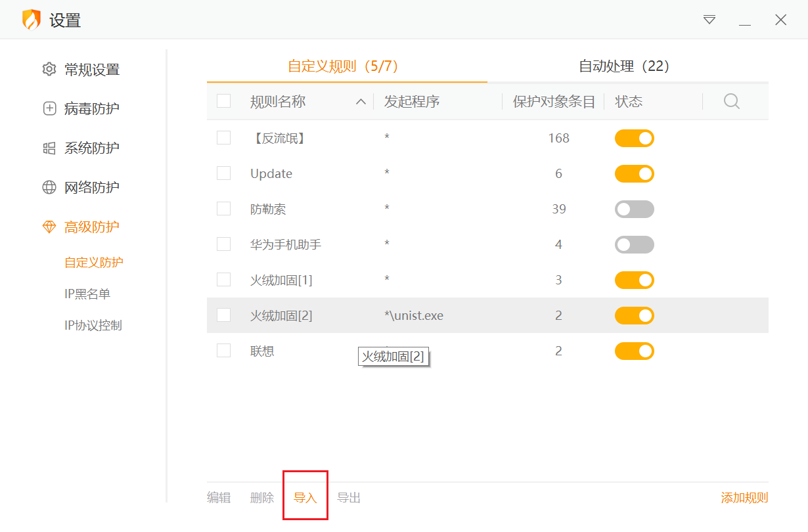Switch to the 自动处理 (22) tab
Image resolution: width=808 pixels, height=532 pixels.
pos(623,66)
